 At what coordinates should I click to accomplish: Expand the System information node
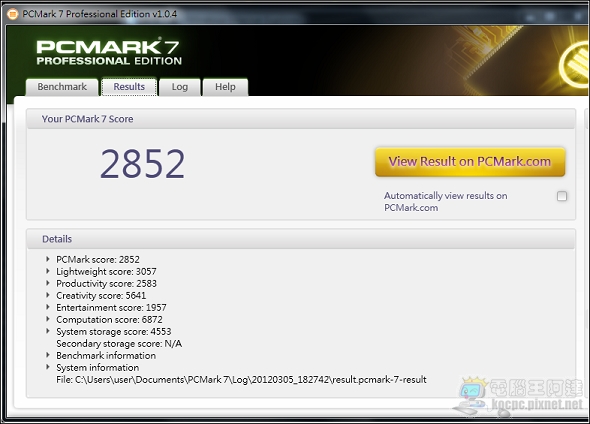pyautogui.click(x=48, y=367)
